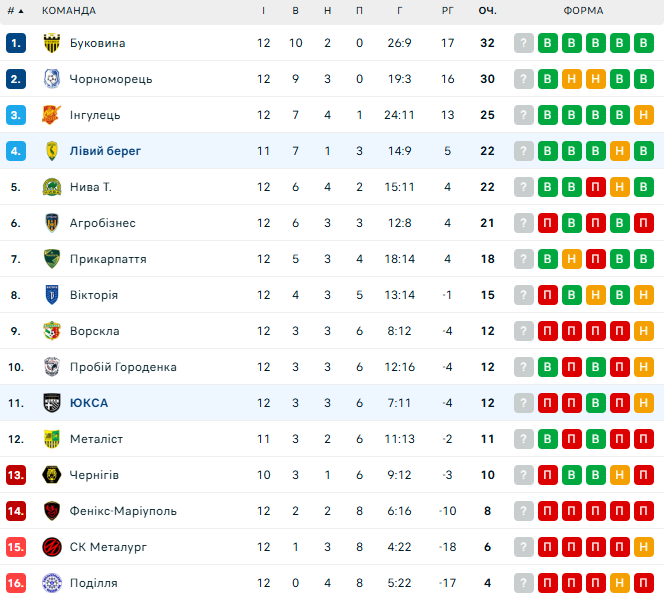Click the Інгулець team crest
664x599 pixels.
[x=52, y=115]
